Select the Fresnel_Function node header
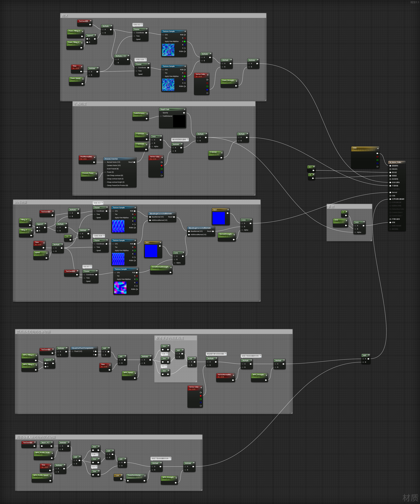Image resolution: width=420 pixels, height=504 pixels. 111,159
